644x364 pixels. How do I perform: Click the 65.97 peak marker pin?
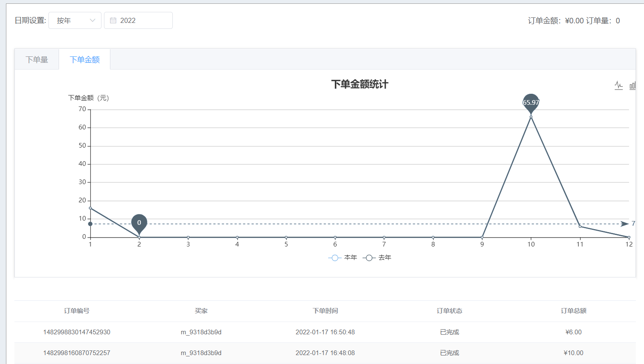point(531,104)
